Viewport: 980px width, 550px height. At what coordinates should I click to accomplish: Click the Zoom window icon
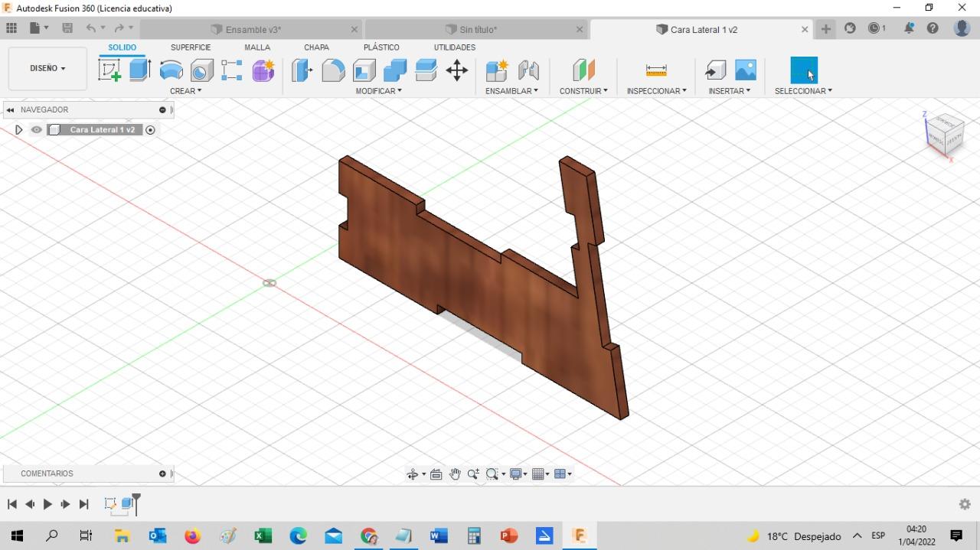point(473,474)
